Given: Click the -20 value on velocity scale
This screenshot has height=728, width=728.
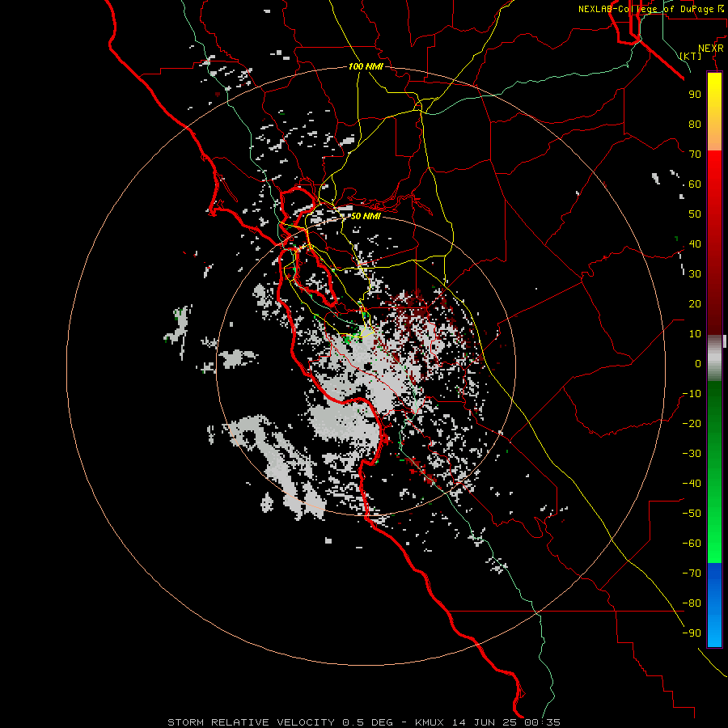Looking at the screenshot, I should 692,424.
